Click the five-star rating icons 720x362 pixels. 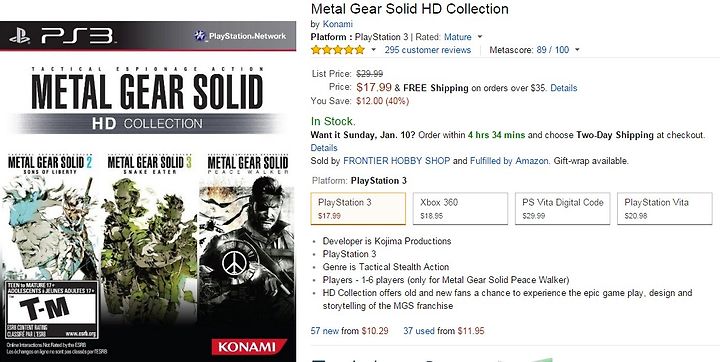pos(338,50)
